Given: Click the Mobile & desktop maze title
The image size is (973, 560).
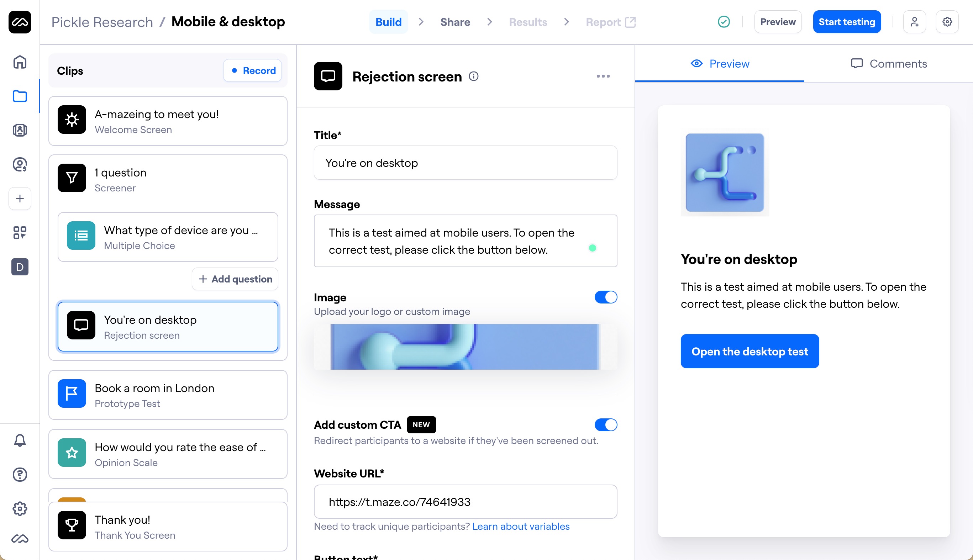Looking at the screenshot, I should coord(228,22).
